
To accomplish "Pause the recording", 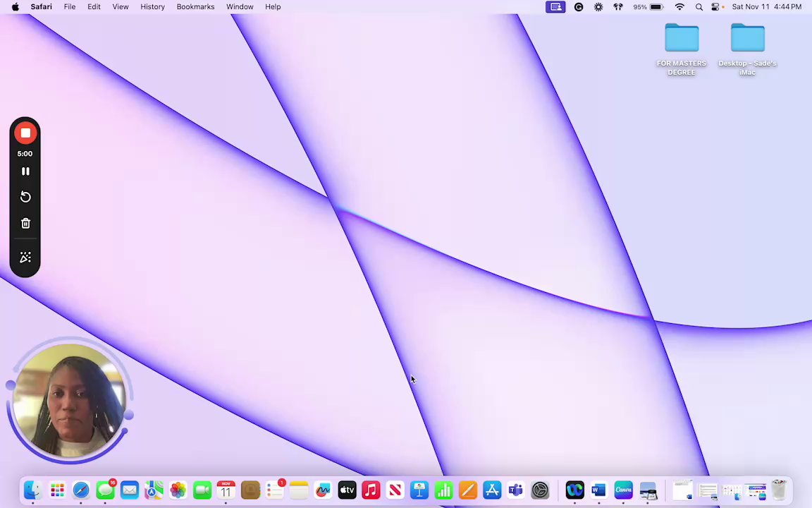I will 25,171.
